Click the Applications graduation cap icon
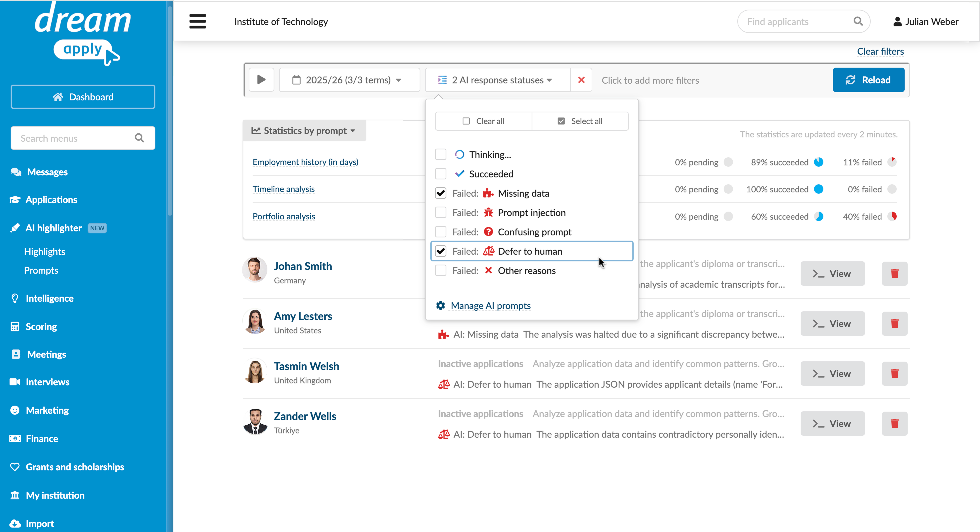Image resolution: width=980 pixels, height=532 pixels. point(15,200)
